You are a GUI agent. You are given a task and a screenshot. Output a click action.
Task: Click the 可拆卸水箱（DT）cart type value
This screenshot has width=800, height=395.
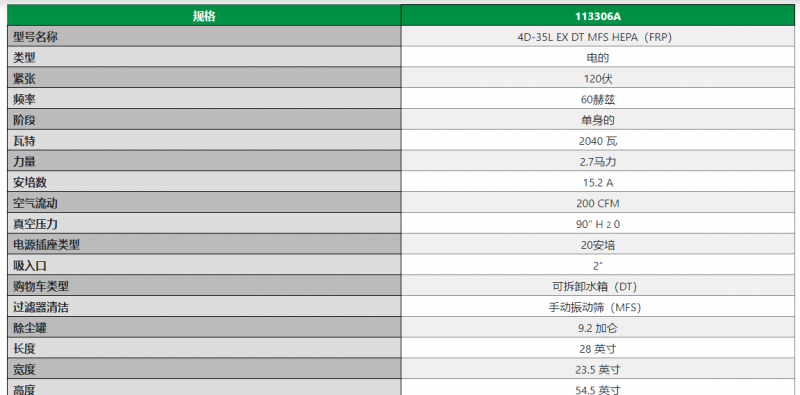pos(598,287)
